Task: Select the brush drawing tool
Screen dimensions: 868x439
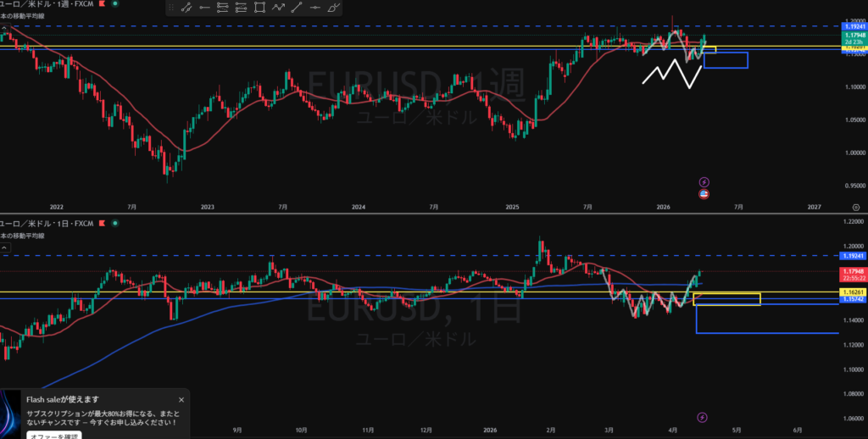Action: [x=335, y=8]
